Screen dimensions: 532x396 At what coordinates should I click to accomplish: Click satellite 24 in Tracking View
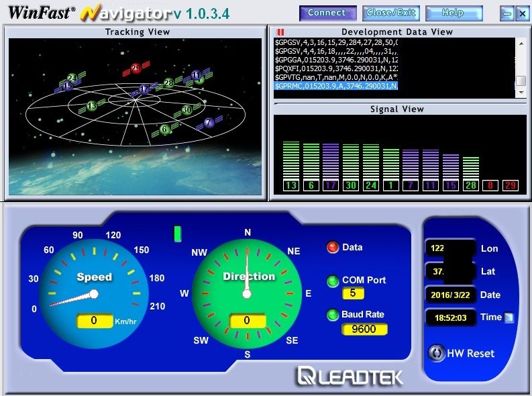(x=72, y=78)
